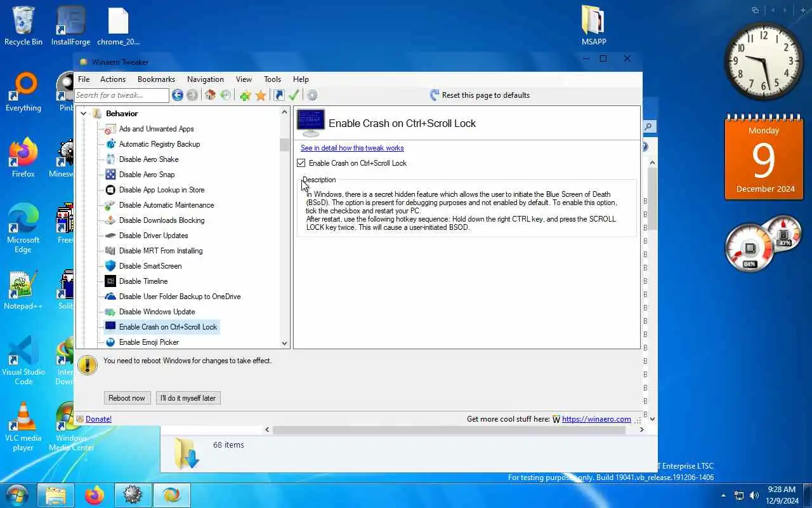Show hidden tray icons arrow
812x508 pixels.
(723, 495)
